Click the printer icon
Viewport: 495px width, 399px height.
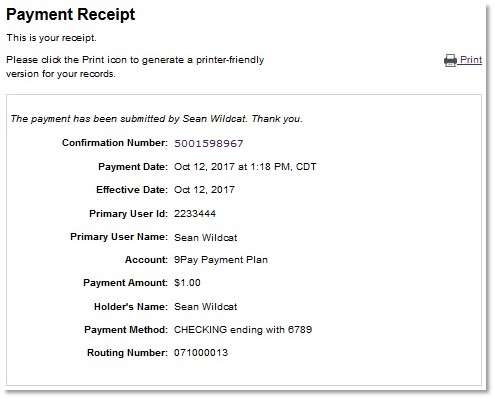click(x=450, y=60)
